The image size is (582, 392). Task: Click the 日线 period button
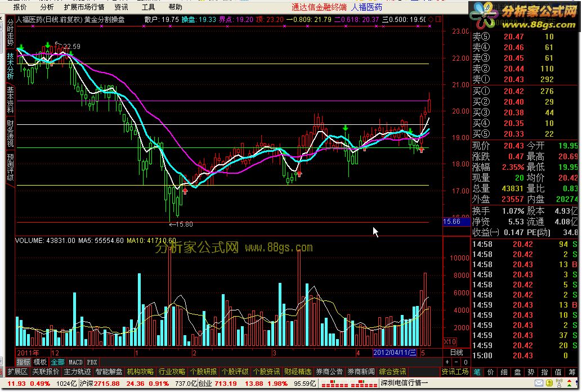456,352
